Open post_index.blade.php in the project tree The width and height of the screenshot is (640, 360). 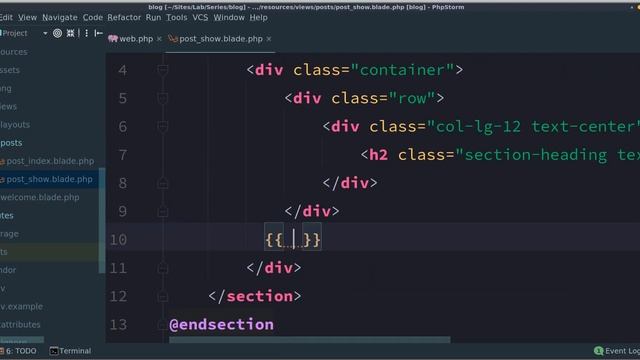(50, 161)
